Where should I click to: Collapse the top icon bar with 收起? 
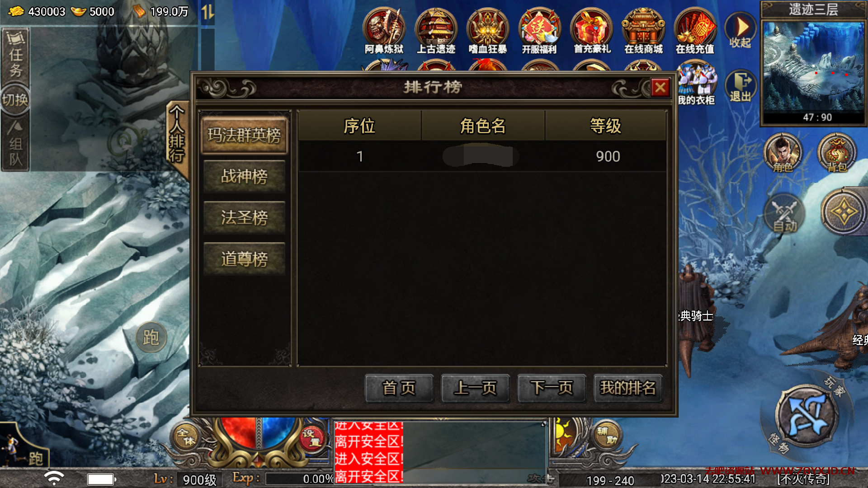pyautogui.click(x=740, y=31)
